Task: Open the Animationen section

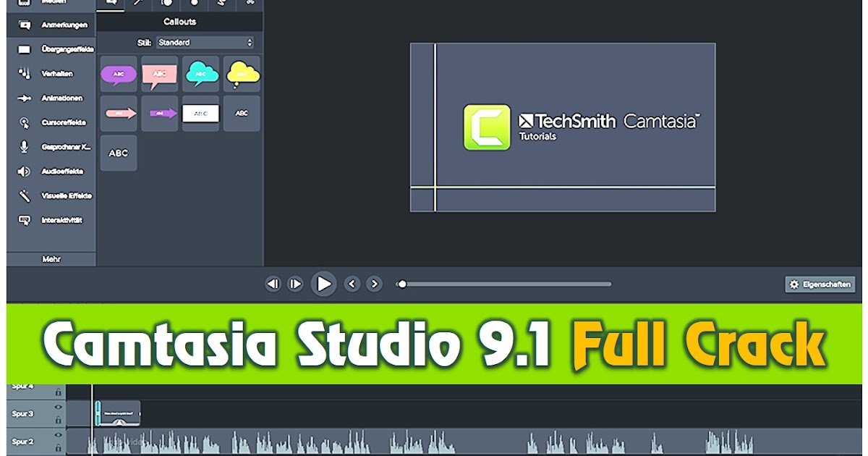Action: click(x=51, y=98)
